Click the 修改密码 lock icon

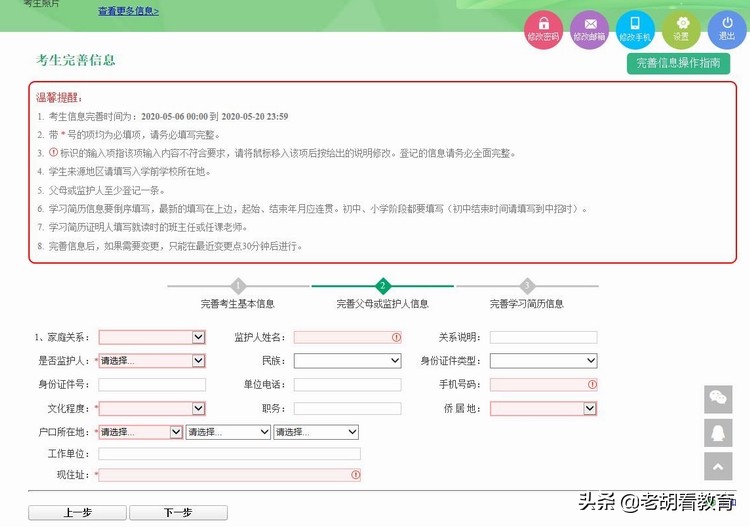543,30
